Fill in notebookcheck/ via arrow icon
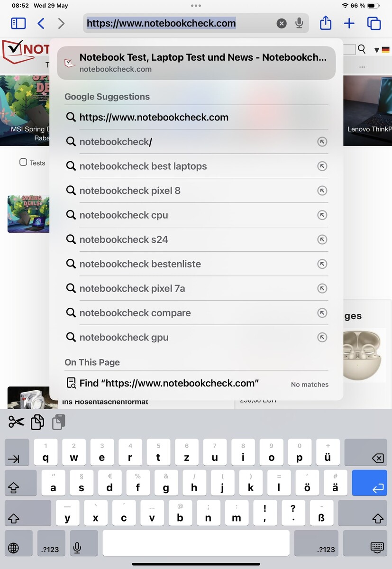The width and height of the screenshot is (392, 569). click(322, 142)
